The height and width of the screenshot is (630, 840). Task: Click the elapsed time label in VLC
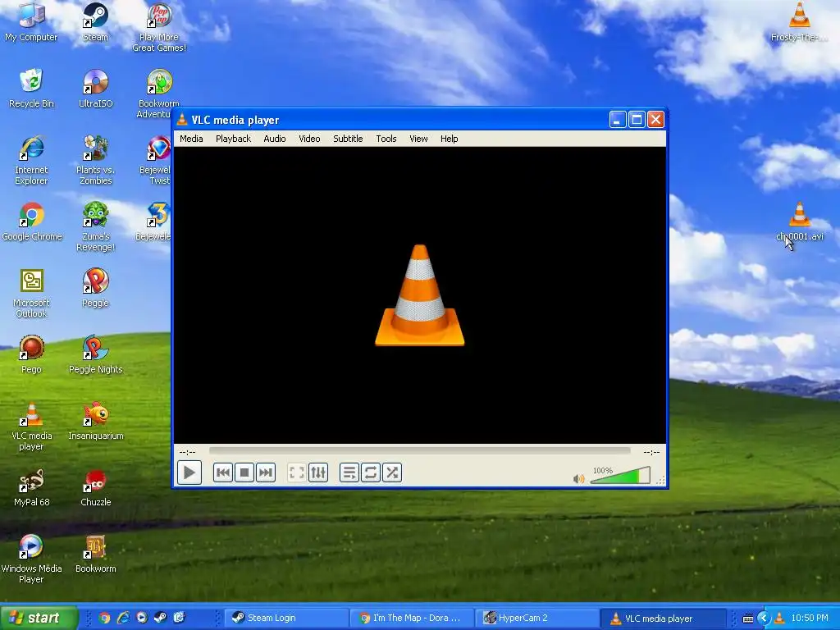tap(187, 452)
